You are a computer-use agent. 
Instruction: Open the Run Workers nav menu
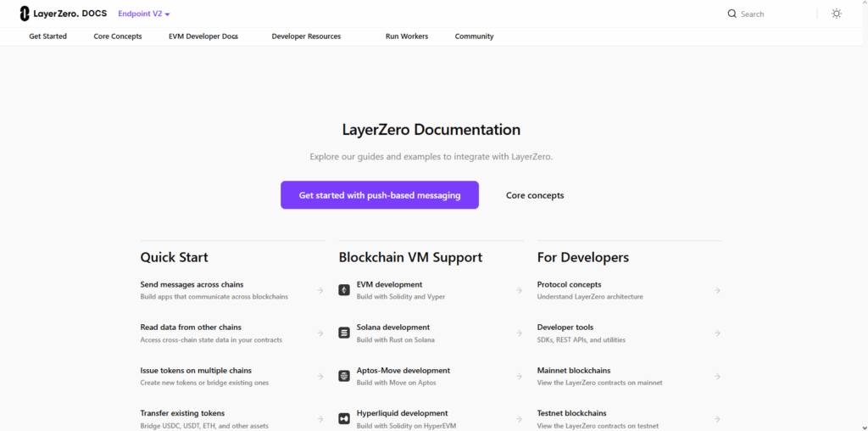pos(407,36)
